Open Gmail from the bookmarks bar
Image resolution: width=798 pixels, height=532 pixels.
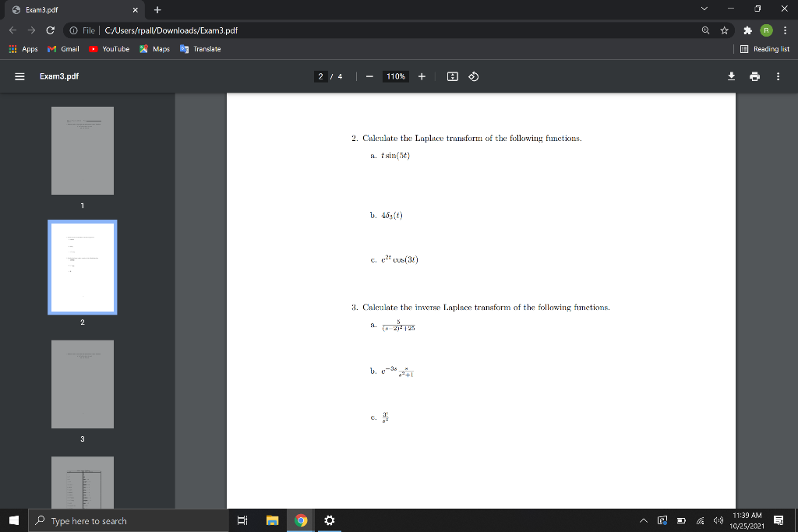coord(62,48)
